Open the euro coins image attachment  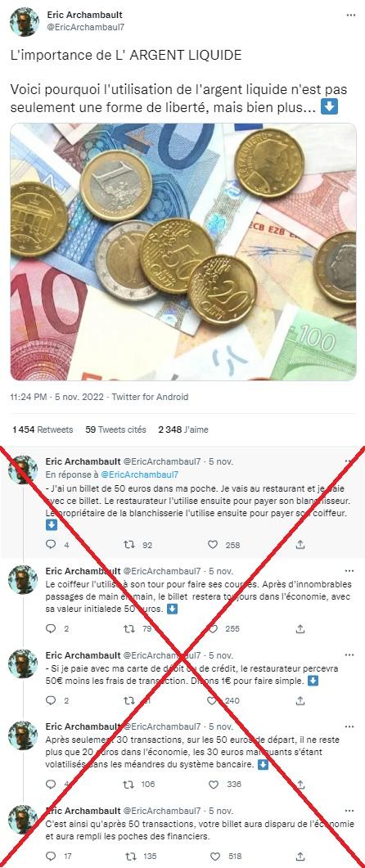[182, 251]
